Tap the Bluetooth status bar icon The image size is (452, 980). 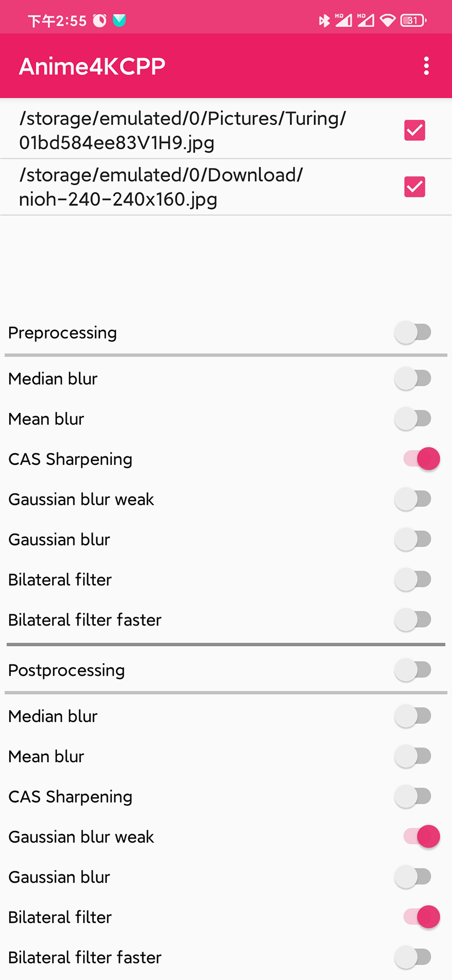(324, 21)
